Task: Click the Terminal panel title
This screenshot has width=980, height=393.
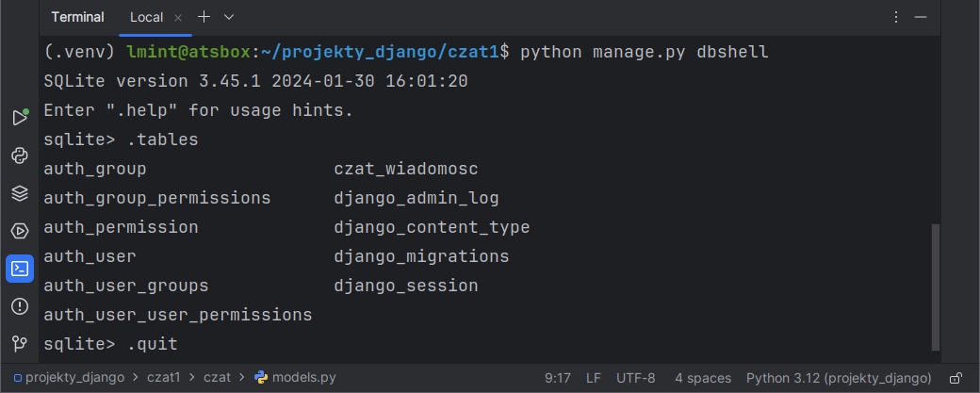Action: click(77, 18)
